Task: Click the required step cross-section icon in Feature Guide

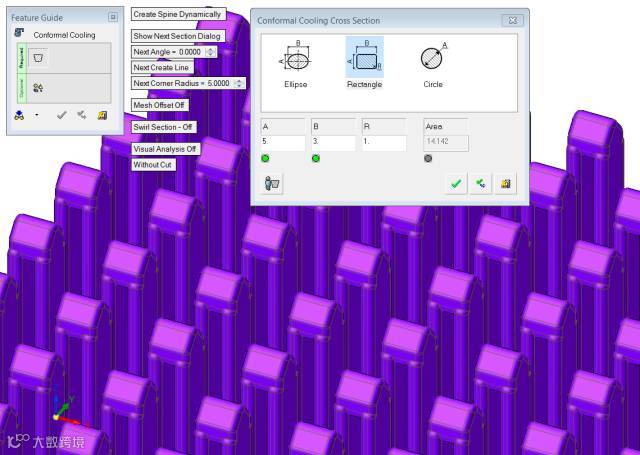Action: coord(38,58)
